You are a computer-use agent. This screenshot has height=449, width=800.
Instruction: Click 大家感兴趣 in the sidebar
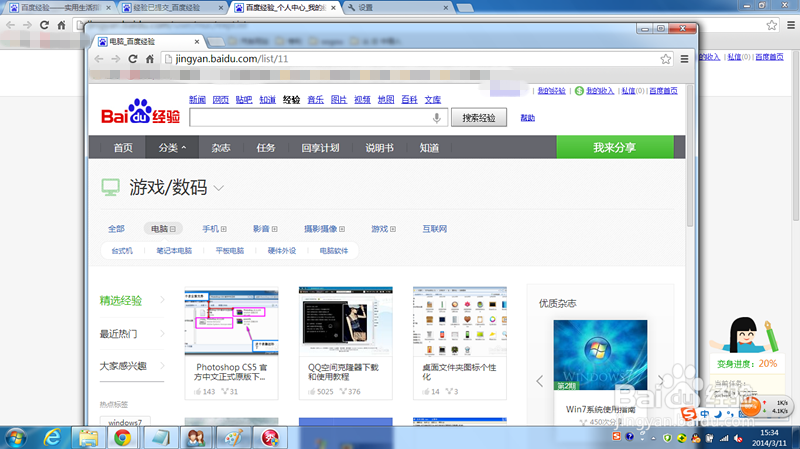coord(123,366)
